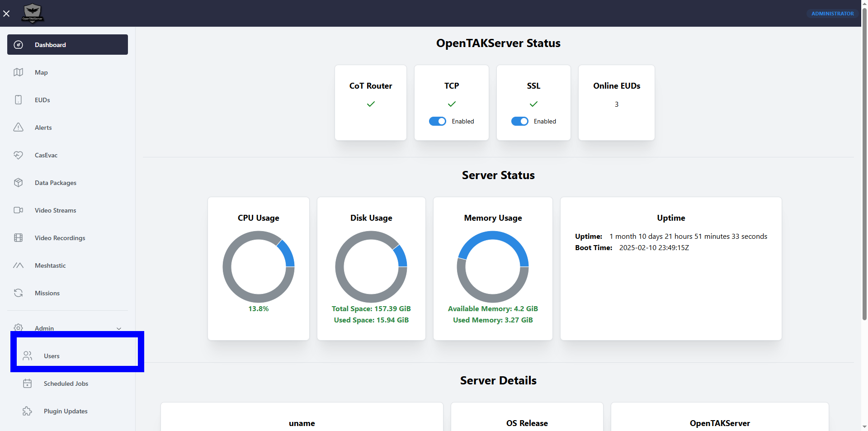Click the OS Release card heading
The image size is (868, 431).
[527, 423]
